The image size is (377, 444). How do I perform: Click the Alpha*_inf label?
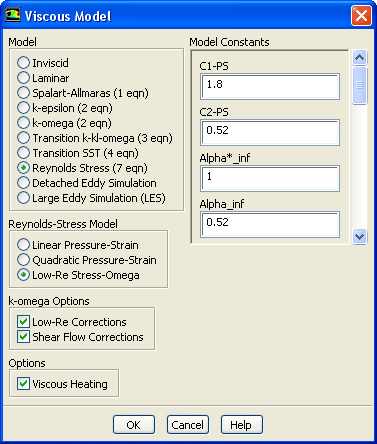(x=225, y=158)
